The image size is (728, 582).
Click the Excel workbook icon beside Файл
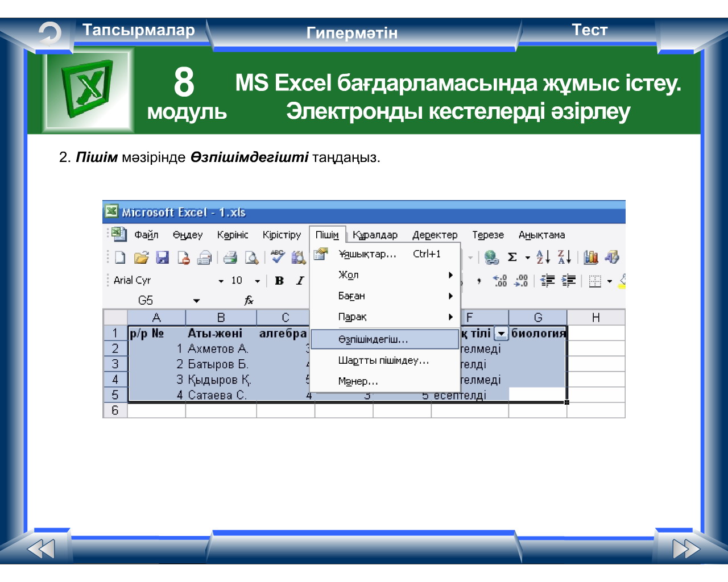click(x=119, y=234)
